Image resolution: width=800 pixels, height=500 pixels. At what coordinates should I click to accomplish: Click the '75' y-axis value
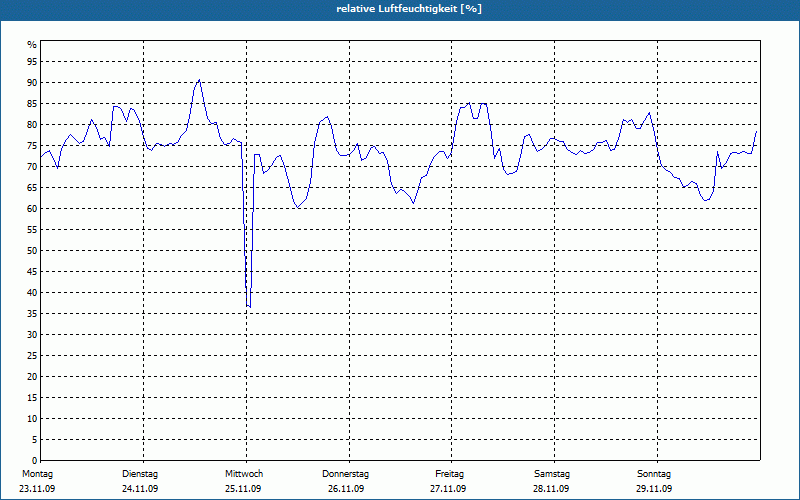coord(32,145)
